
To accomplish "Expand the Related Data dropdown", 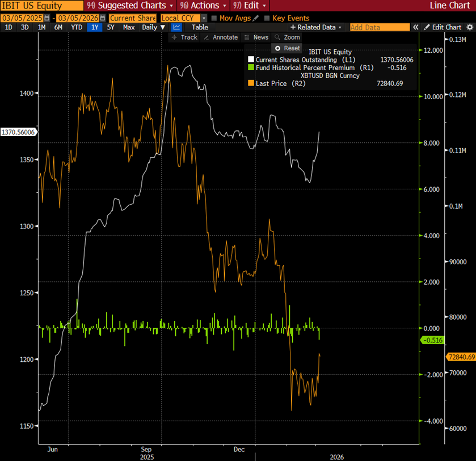I will pos(316,27).
